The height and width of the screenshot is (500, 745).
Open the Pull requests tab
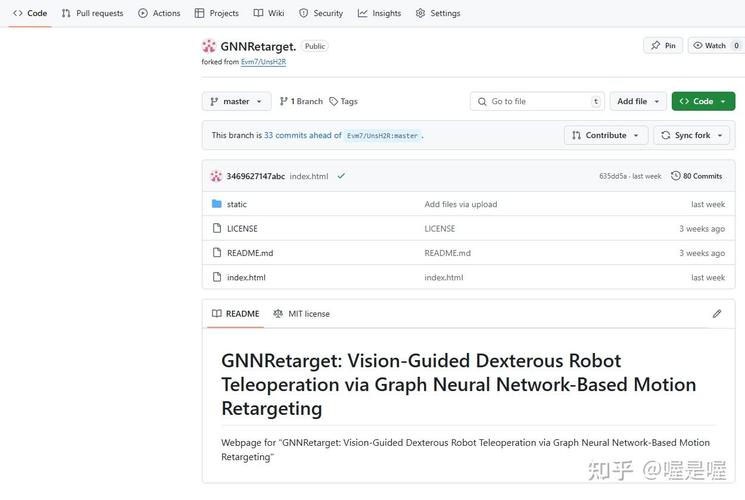92,13
